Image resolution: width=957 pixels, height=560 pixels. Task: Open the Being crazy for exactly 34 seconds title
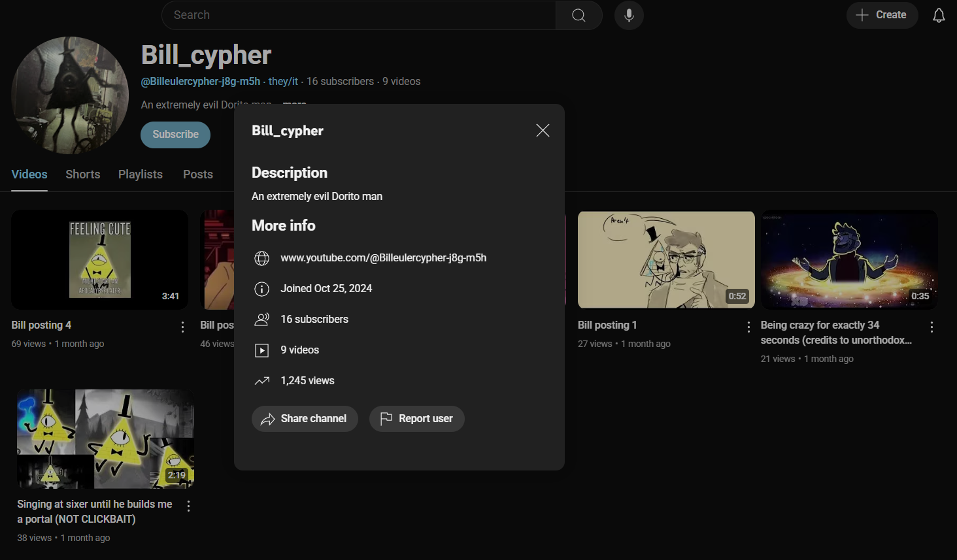[x=836, y=333]
